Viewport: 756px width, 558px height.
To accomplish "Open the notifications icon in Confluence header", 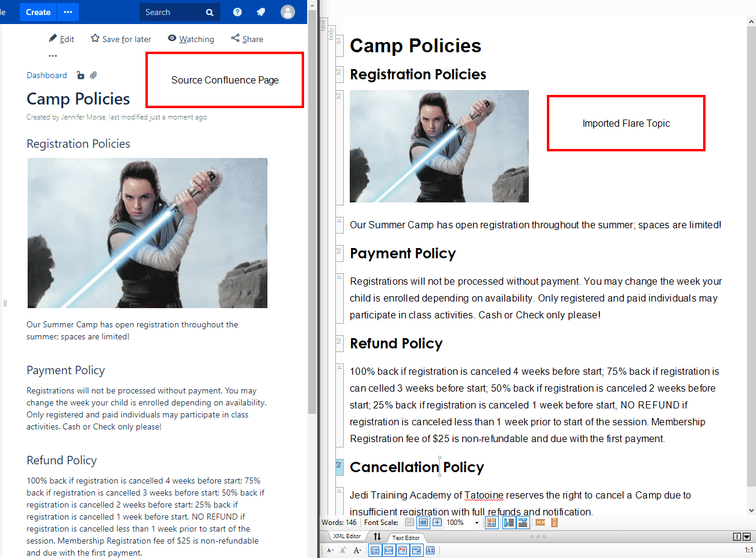I will [261, 12].
